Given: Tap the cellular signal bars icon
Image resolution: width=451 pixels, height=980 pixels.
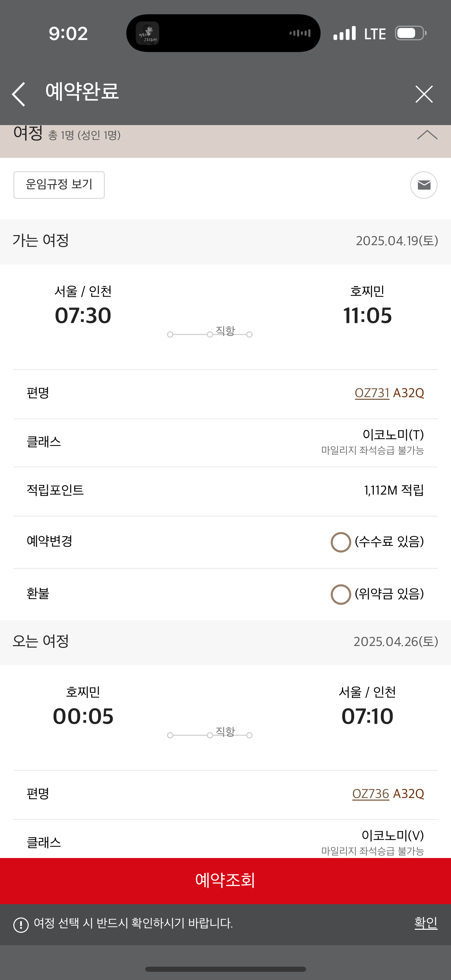Looking at the screenshot, I should [344, 33].
